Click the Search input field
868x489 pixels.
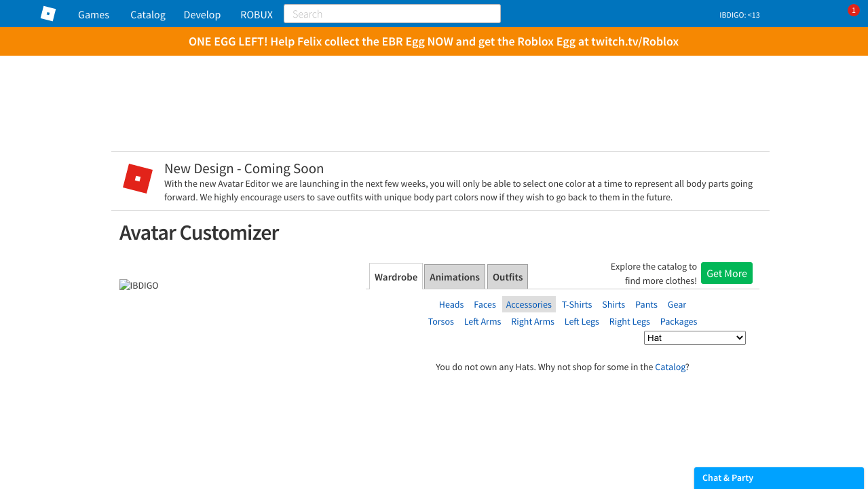(x=392, y=14)
